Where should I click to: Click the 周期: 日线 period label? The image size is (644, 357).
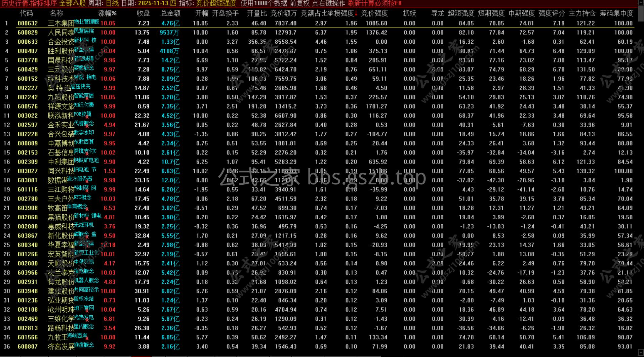click(103, 3)
